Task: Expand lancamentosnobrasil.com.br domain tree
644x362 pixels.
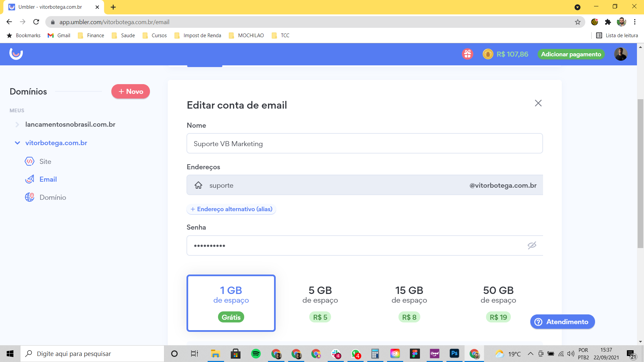Action: click(17, 124)
